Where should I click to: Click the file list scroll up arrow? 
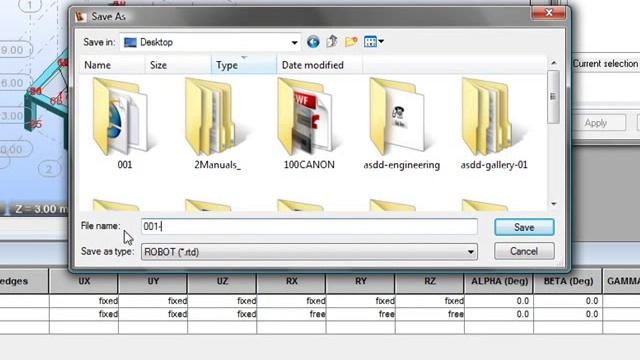[553, 63]
